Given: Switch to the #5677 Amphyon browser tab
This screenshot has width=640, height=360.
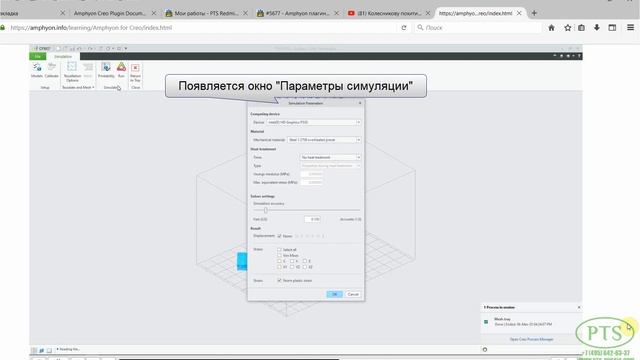Looking at the screenshot, I should click(x=297, y=13).
